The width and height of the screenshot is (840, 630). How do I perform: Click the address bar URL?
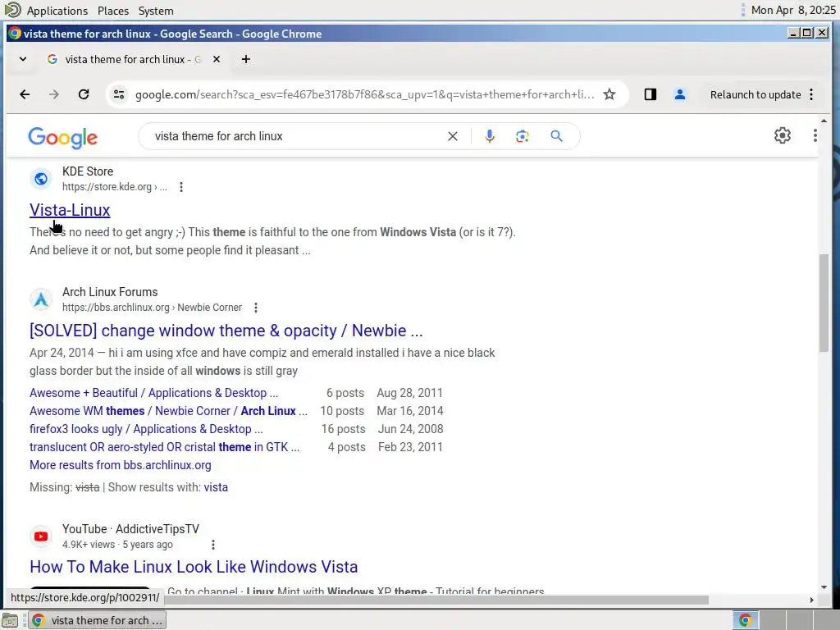[x=364, y=95]
